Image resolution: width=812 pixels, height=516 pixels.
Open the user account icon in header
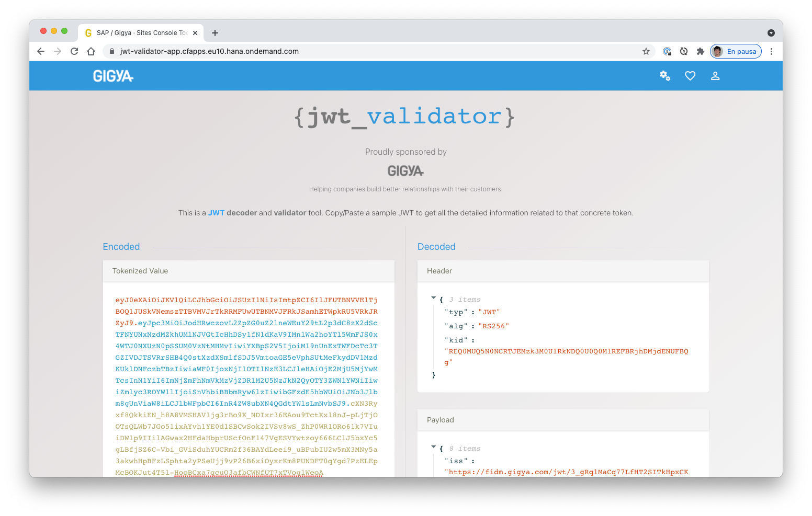(715, 76)
